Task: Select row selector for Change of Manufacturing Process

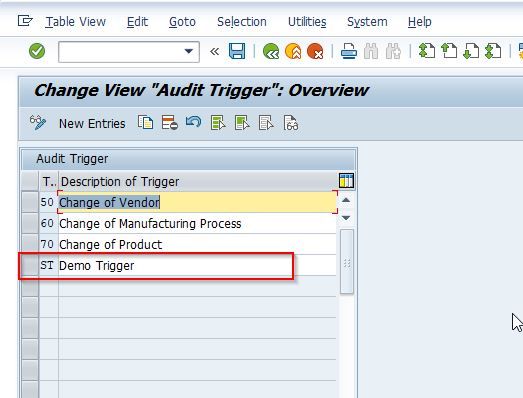Action: (x=30, y=223)
